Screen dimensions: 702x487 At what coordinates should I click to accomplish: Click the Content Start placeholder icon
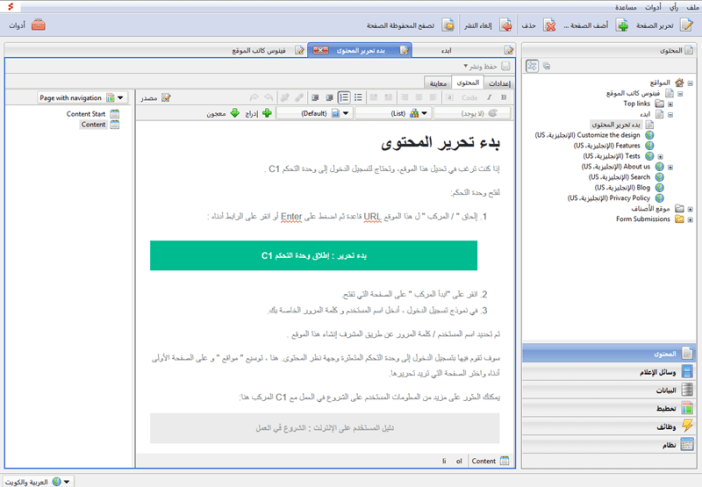coord(115,114)
